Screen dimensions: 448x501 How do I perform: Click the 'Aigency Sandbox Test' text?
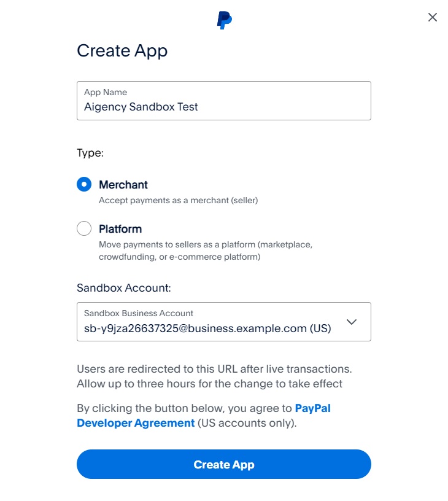[141, 107]
